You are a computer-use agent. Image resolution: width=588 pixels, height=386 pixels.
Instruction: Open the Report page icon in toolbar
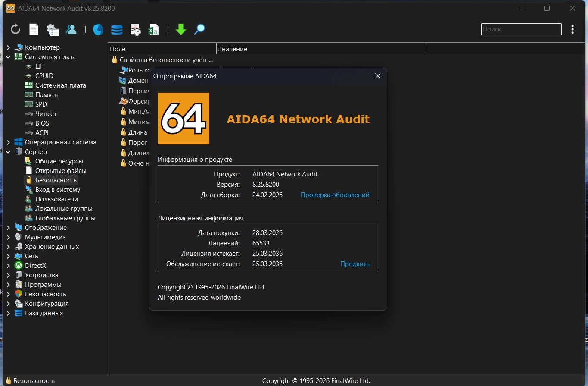tap(34, 29)
